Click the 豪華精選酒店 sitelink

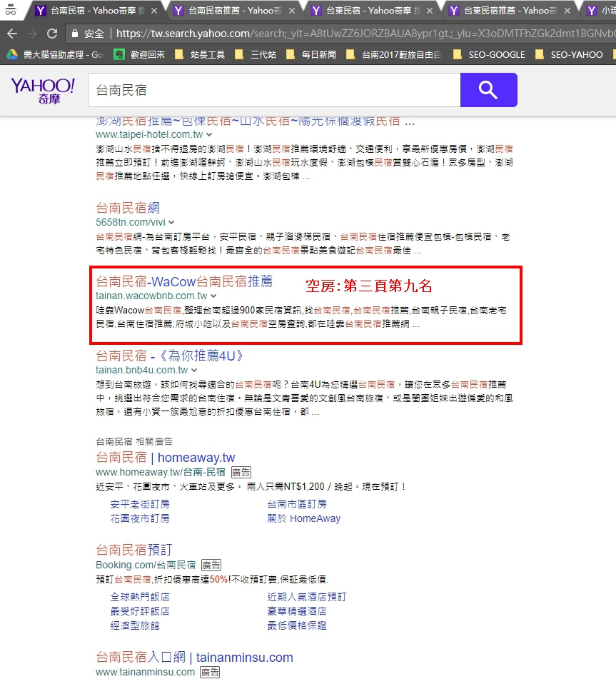(x=297, y=611)
